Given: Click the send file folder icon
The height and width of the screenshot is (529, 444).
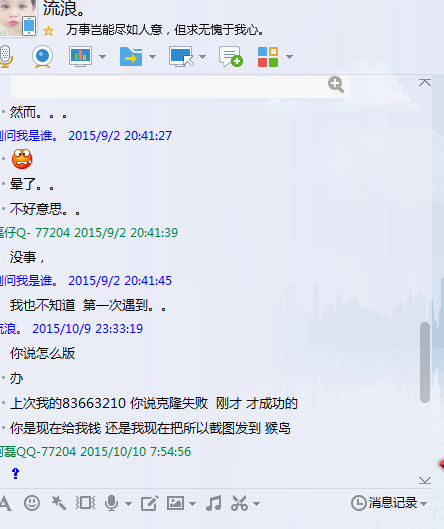Looking at the screenshot, I should [x=131, y=56].
